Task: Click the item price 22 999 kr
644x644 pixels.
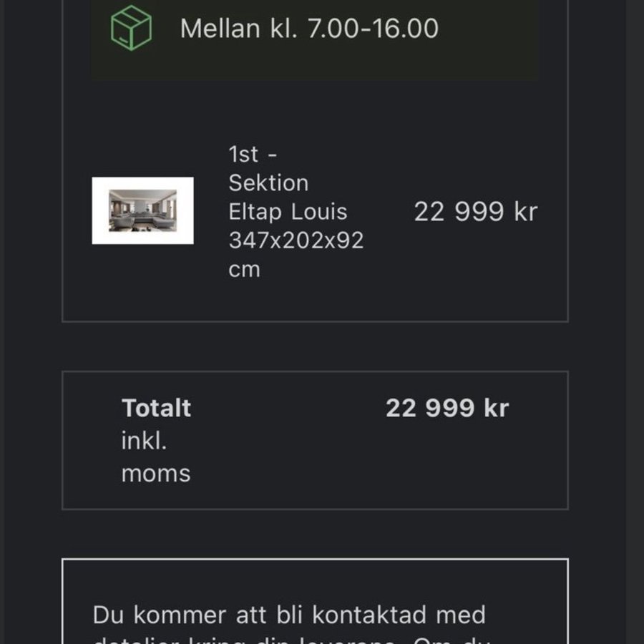Action: click(x=475, y=212)
